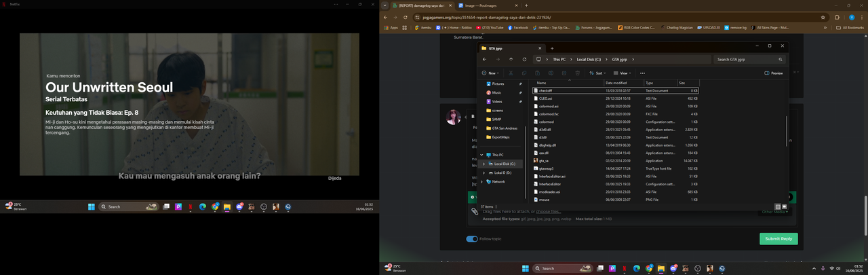Open File Explorer icon in right taskbar
Screen dimensions: 868x275
[x=660, y=269]
